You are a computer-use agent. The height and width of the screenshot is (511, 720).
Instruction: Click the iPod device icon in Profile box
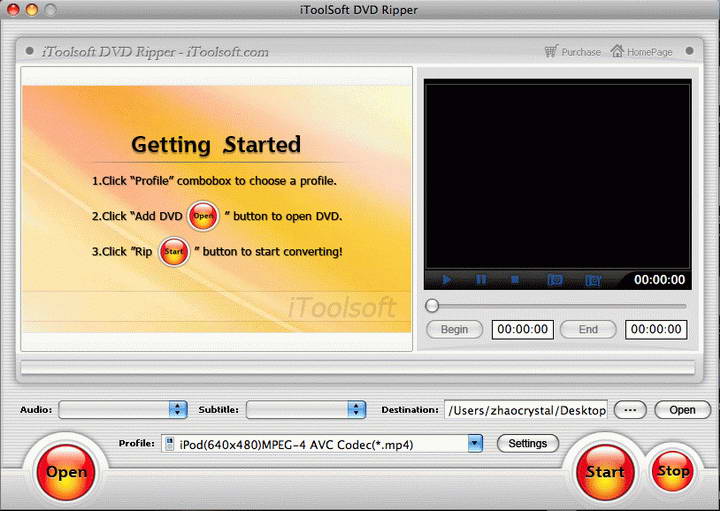coord(169,444)
